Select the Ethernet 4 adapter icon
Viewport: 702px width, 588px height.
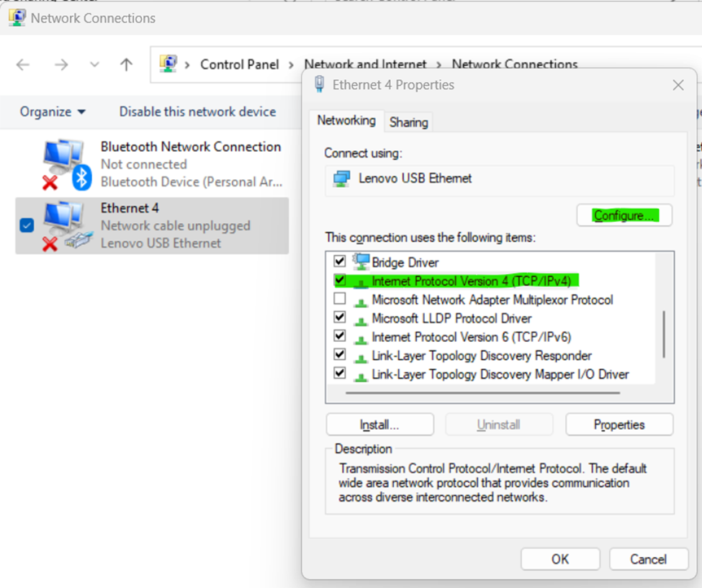click(x=66, y=226)
